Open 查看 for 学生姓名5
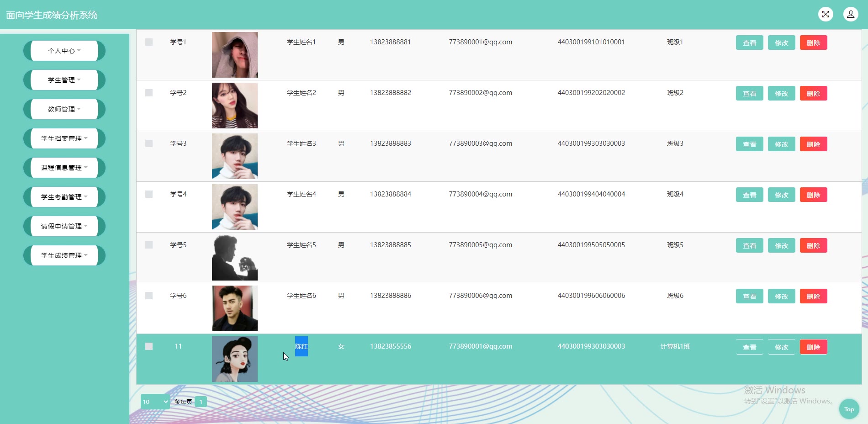This screenshot has height=424, width=868. (749, 245)
